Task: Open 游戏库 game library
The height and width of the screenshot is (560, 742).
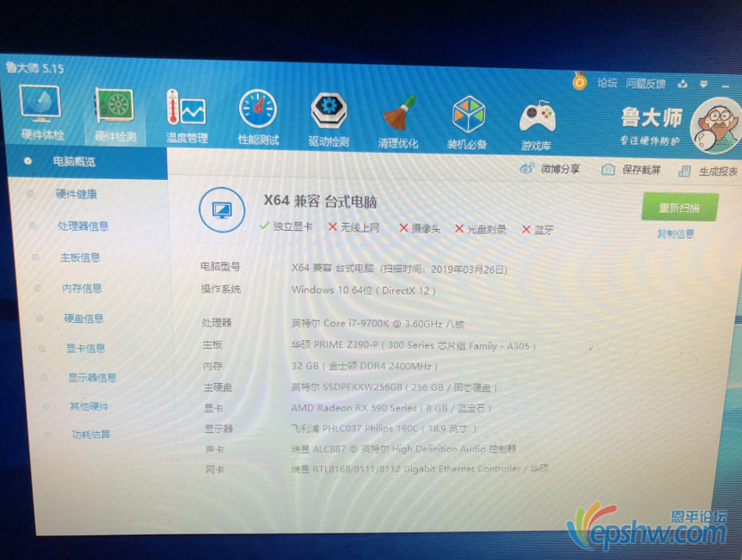Action: pyautogui.click(x=537, y=125)
